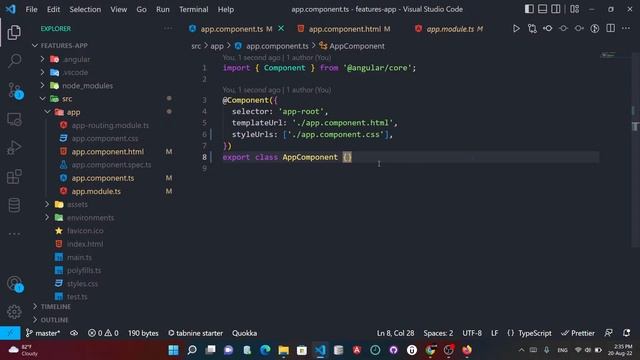Open the Explorer view in activity bar
Viewport: 640px width, 360px height.
click(14, 32)
